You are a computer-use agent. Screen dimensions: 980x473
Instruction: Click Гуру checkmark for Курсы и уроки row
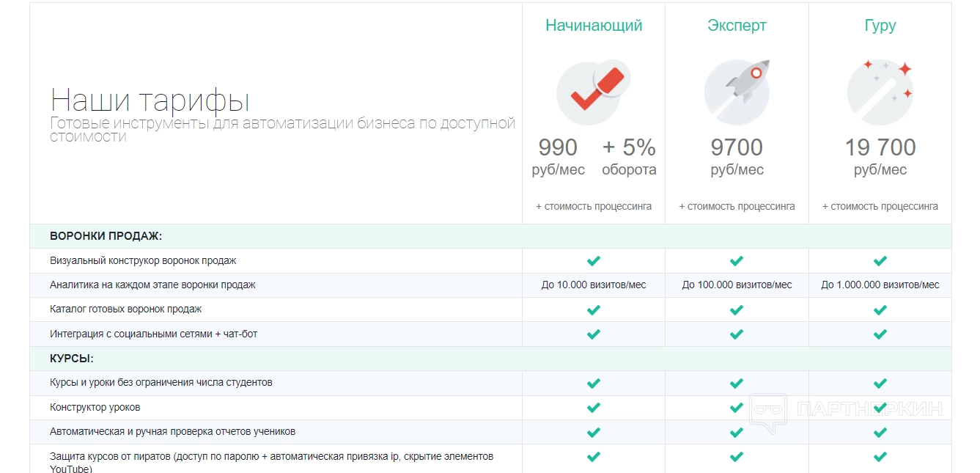tap(880, 383)
